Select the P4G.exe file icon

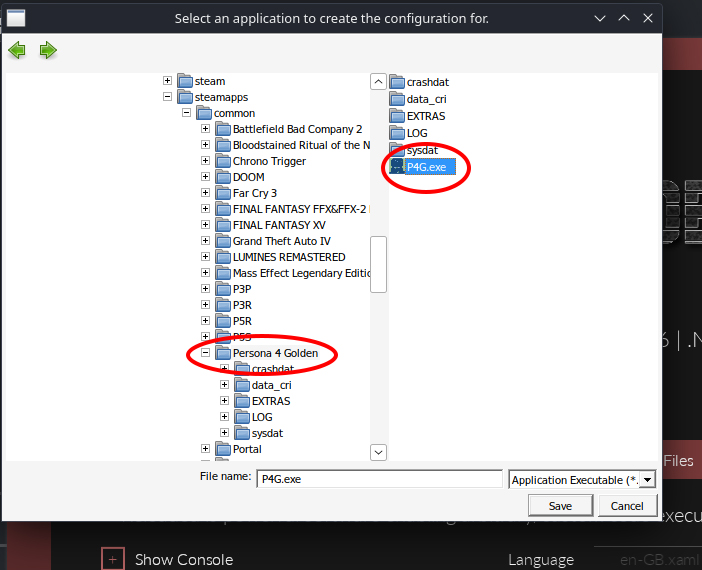pyautogui.click(x=397, y=167)
